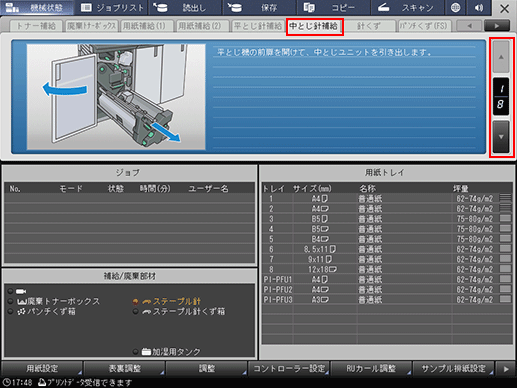Select tray 1 A4 row in paper tray list

(x=387, y=199)
